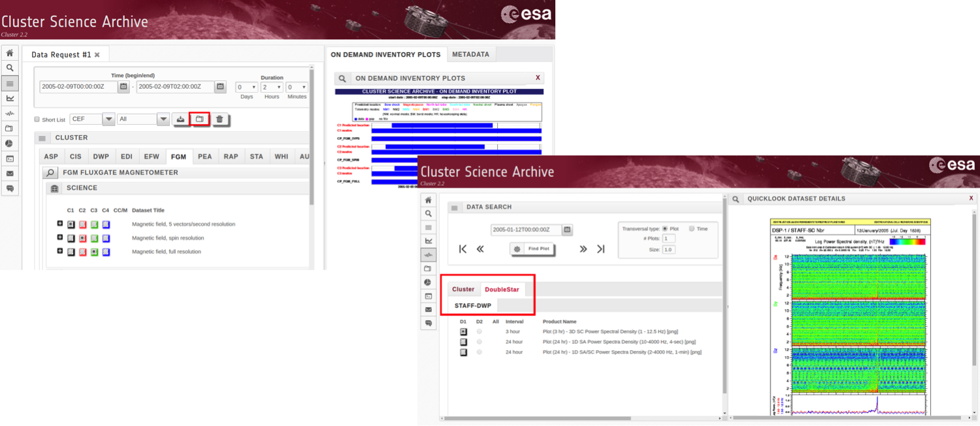Click the Find Plot button

[532, 249]
